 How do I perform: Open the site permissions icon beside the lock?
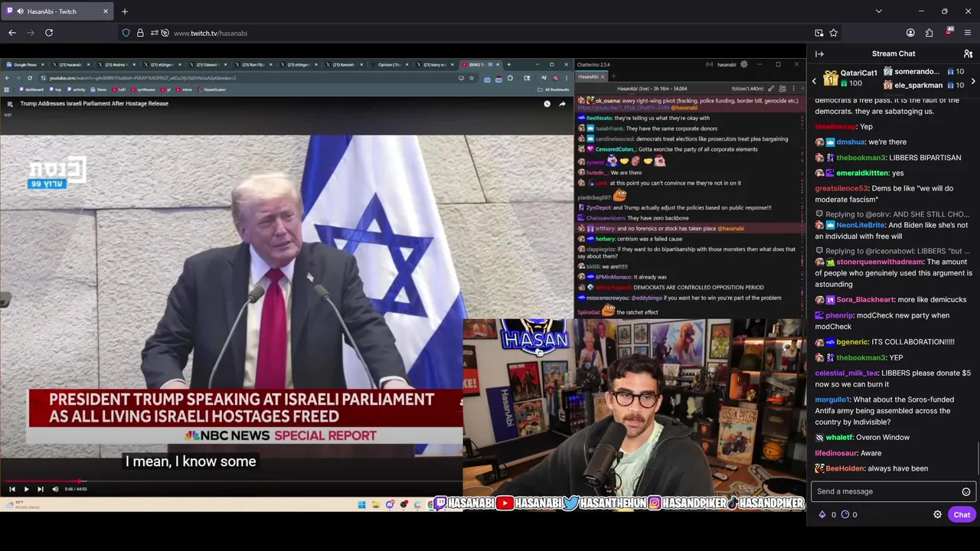coord(154,33)
